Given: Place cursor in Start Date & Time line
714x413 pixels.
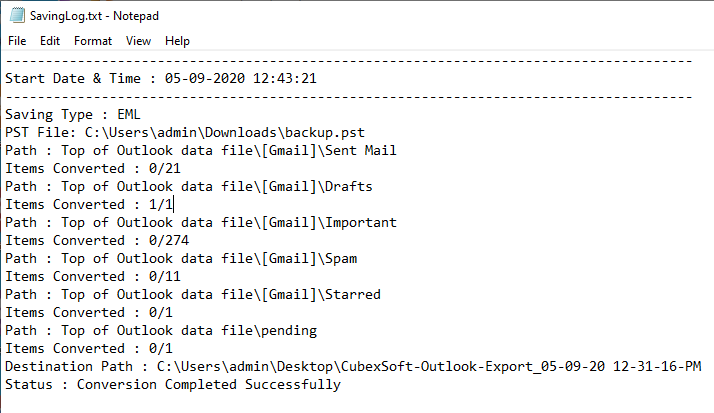Looking at the screenshot, I should 161,78.
